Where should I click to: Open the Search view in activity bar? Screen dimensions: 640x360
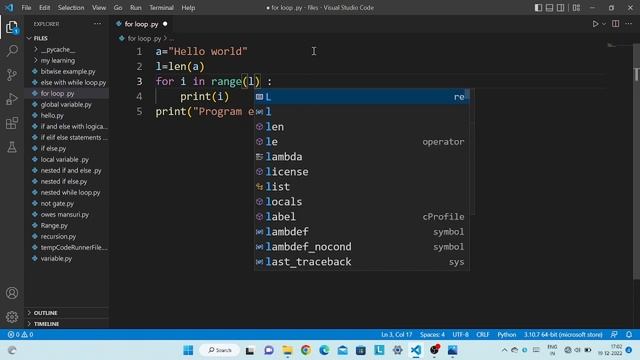[x=12, y=51]
